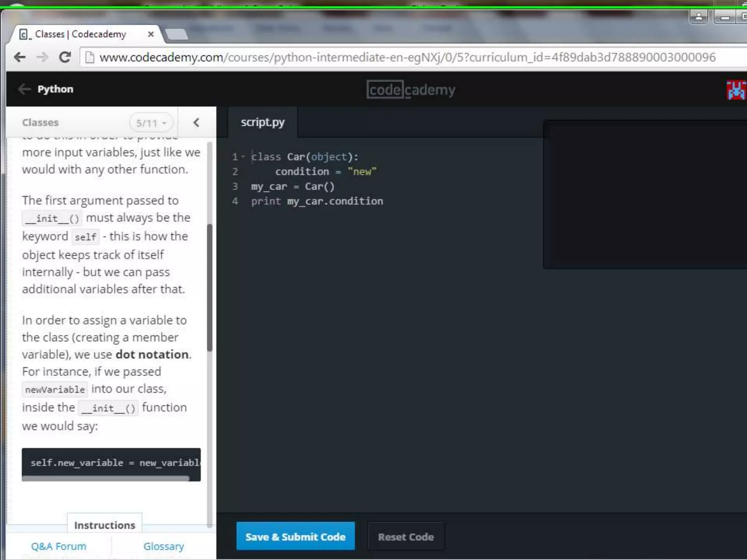This screenshot has width=747, height=560.
Task: Reload the Codecademy page
Action: tap(65, 57)
